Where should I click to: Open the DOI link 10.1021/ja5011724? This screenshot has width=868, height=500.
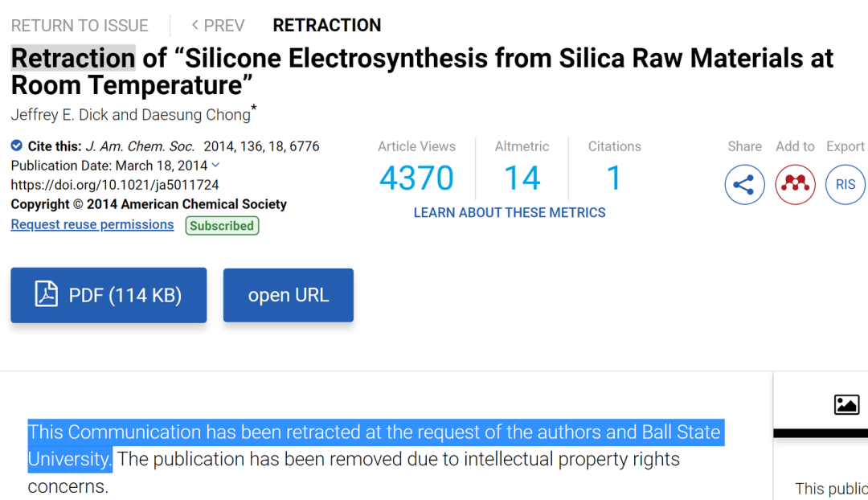click(x=115, y=184)
